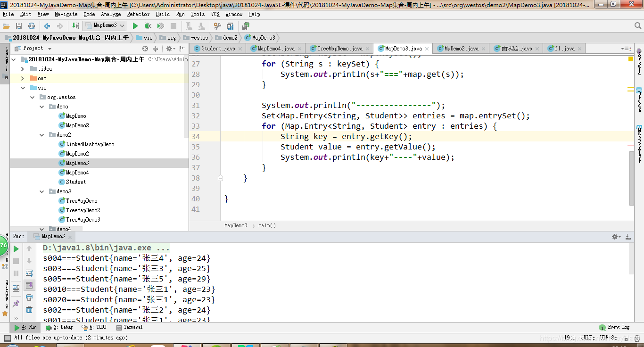Open the Run panel gear settings
The height and width of the screenshot is (347, 644).
[616, 237]
